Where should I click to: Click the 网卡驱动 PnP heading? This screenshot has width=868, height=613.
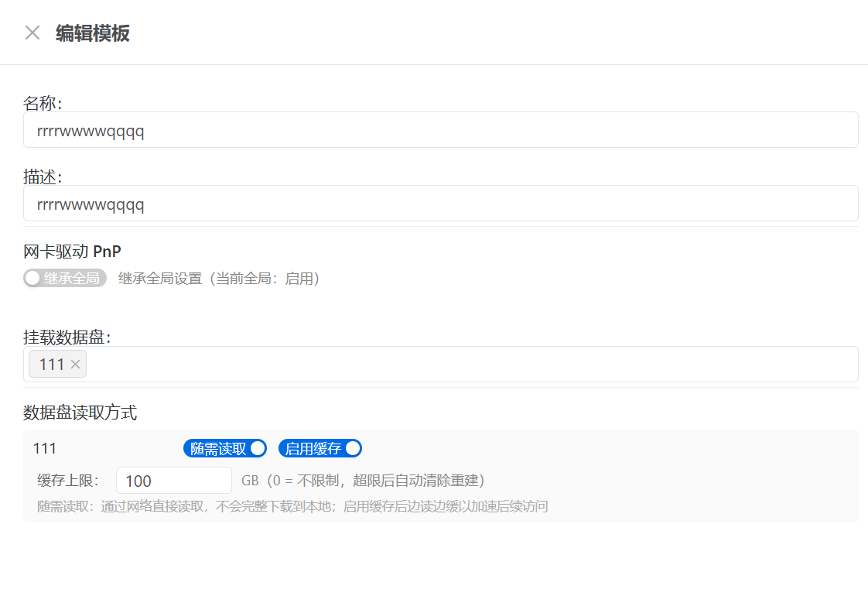(72, 252)
